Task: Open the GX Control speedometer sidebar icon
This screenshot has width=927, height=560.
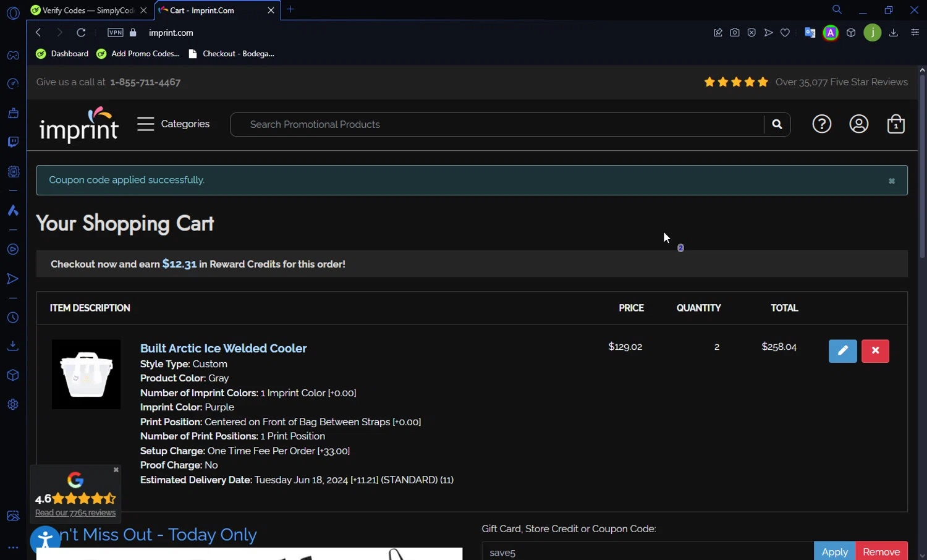Action: pos(13,84)
